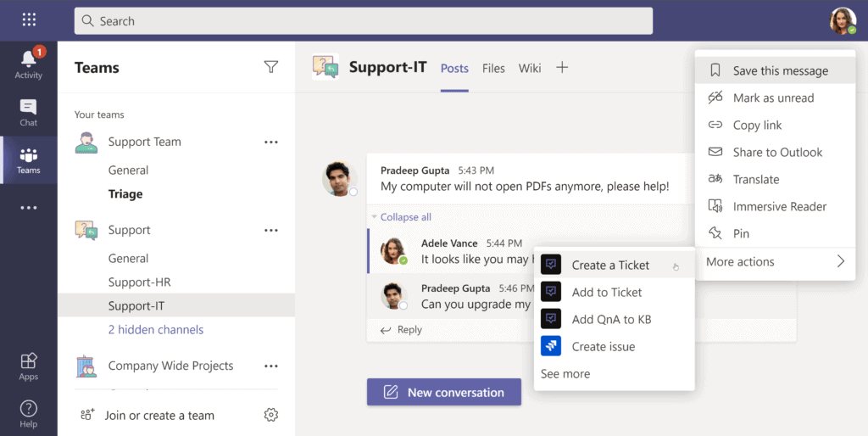Open manage teams settings gear
Image resolution: width=868 pixels, height=436 pixels.
pyautogui.click(x=271, y=415)
